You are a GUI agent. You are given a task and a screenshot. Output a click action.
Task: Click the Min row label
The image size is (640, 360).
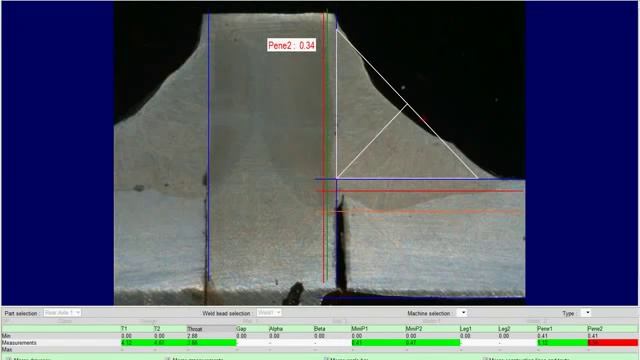point(6,336)
